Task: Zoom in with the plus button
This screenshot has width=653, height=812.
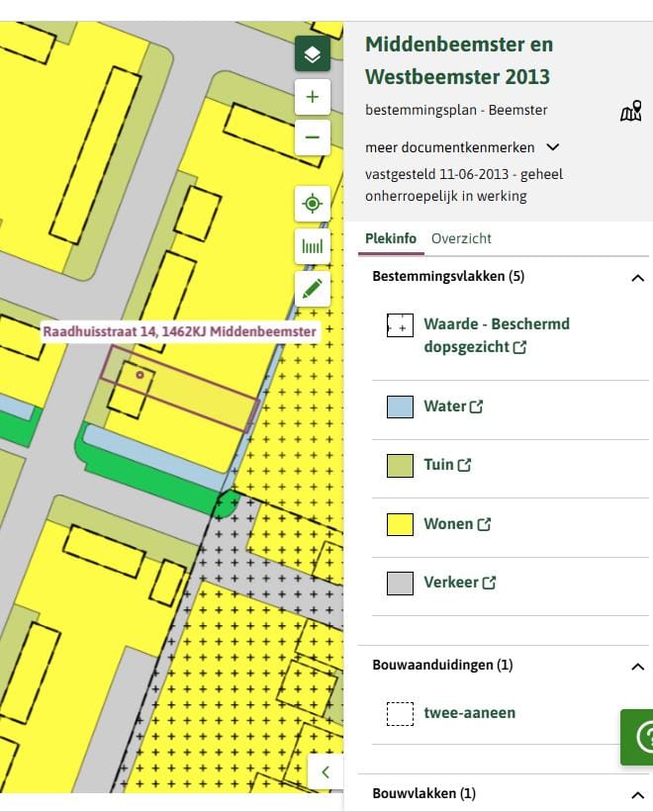Action: pos(312,97)
